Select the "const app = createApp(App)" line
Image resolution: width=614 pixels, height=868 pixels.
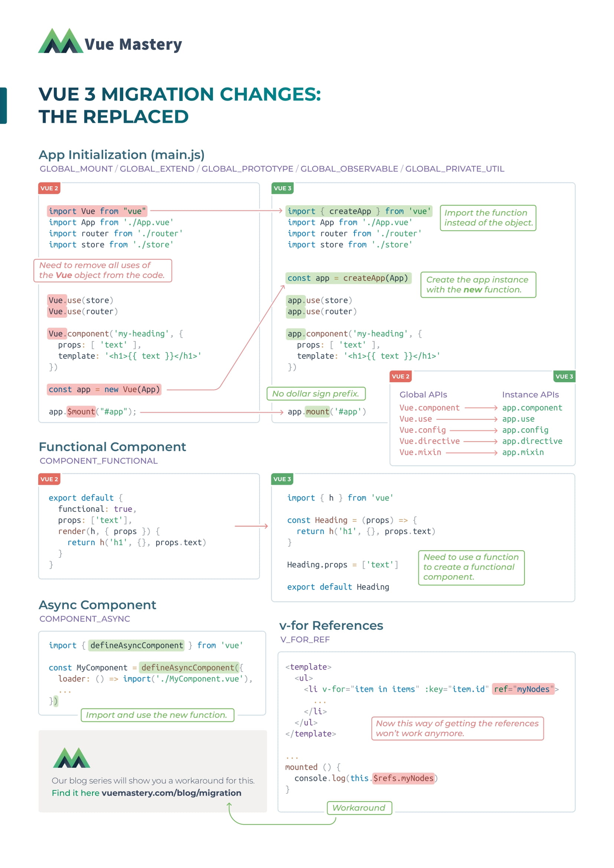click(x=348, y=278)
